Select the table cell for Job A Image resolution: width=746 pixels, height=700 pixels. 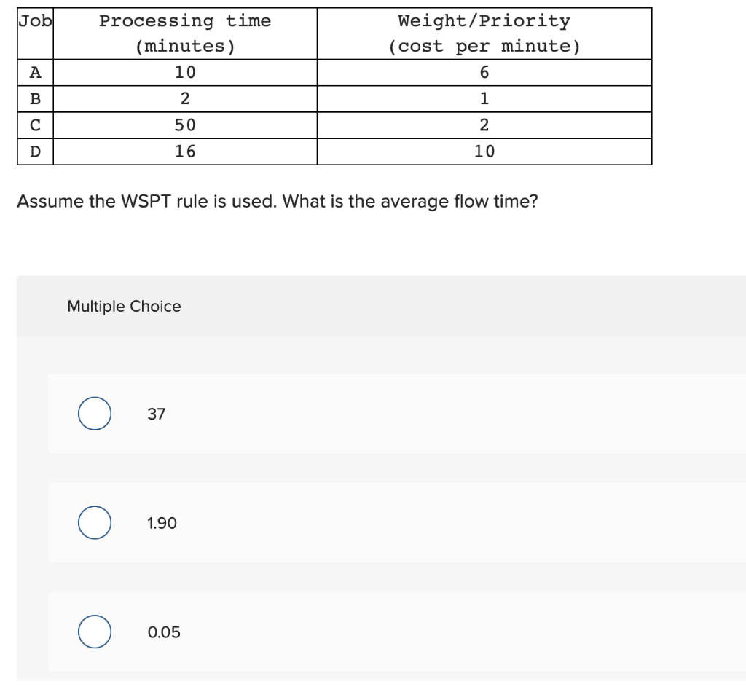coord(34,71)
